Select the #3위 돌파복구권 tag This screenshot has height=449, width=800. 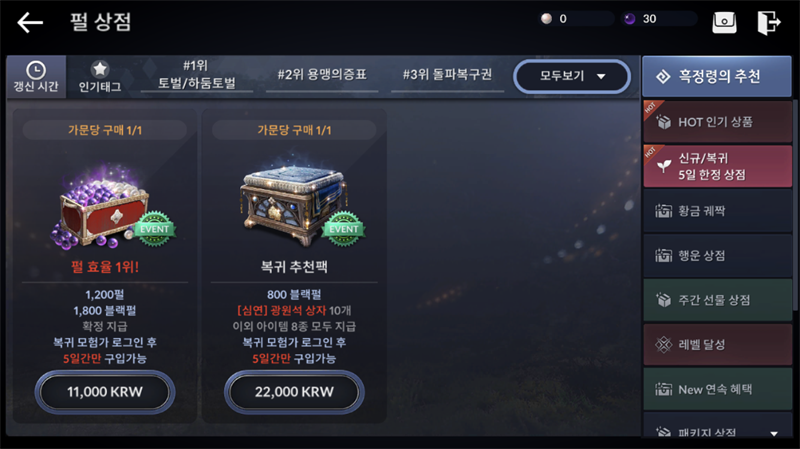coord(447,75)
